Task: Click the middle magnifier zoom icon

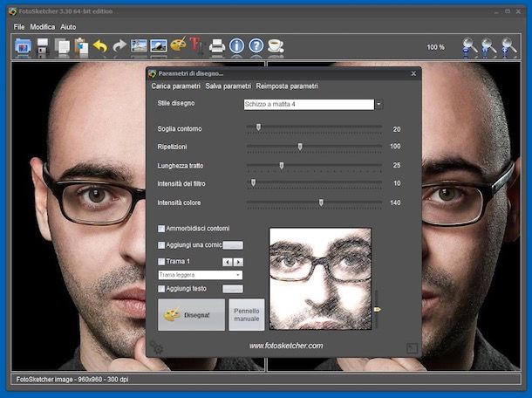Action: click(x=489, y=47)
